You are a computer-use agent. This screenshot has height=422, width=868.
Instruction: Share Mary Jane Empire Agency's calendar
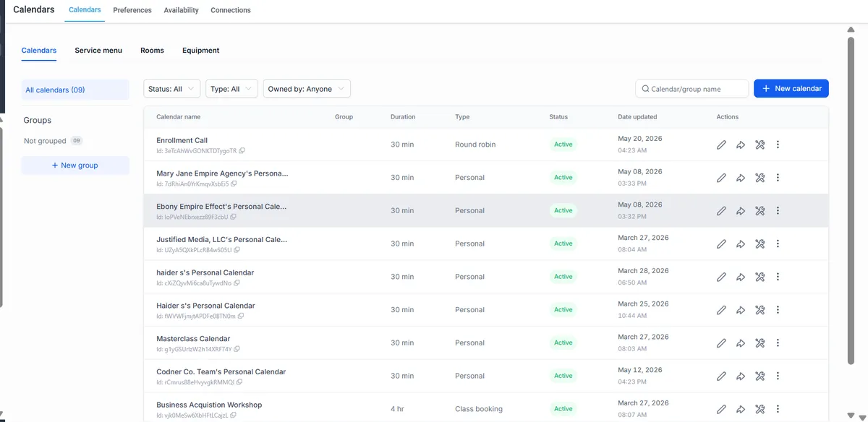741,178
